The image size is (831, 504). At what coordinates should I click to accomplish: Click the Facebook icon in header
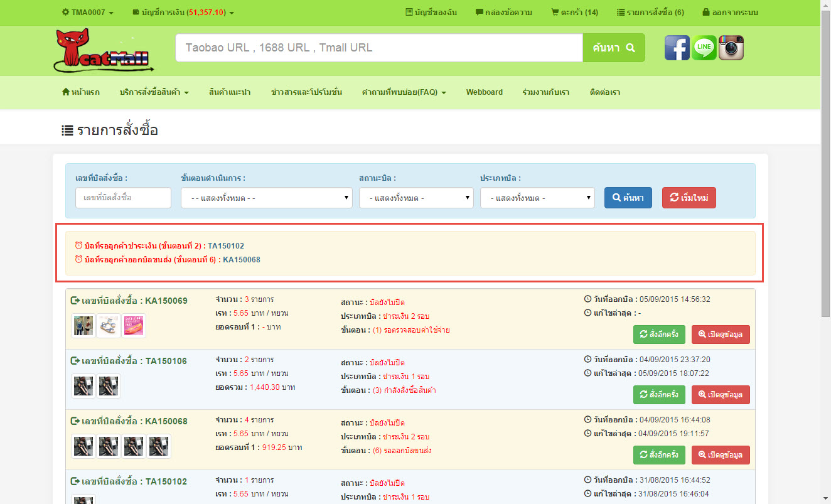pos(677,48)
